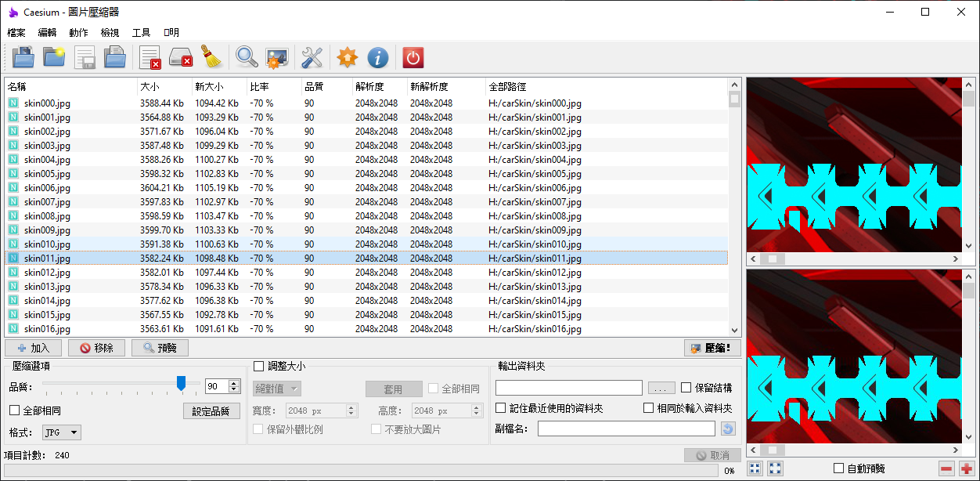
Task: Click the Open List toolbar icon
Action: 116,56
